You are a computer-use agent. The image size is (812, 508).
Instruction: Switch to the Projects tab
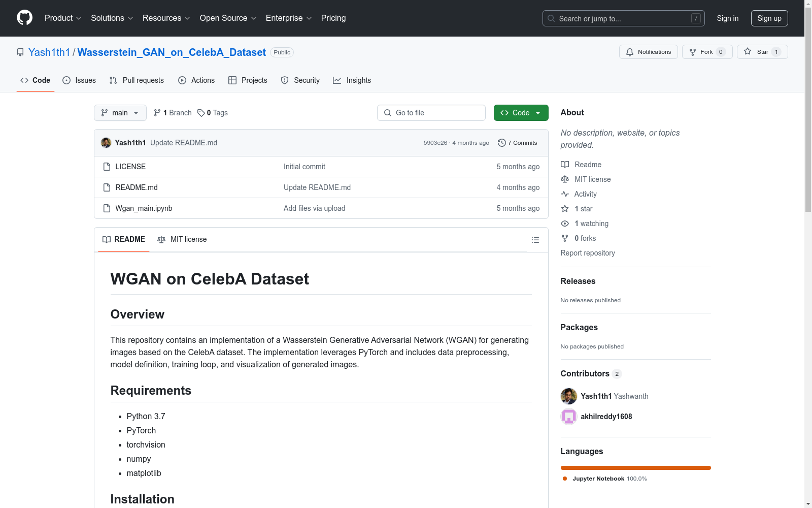(248, 80)
